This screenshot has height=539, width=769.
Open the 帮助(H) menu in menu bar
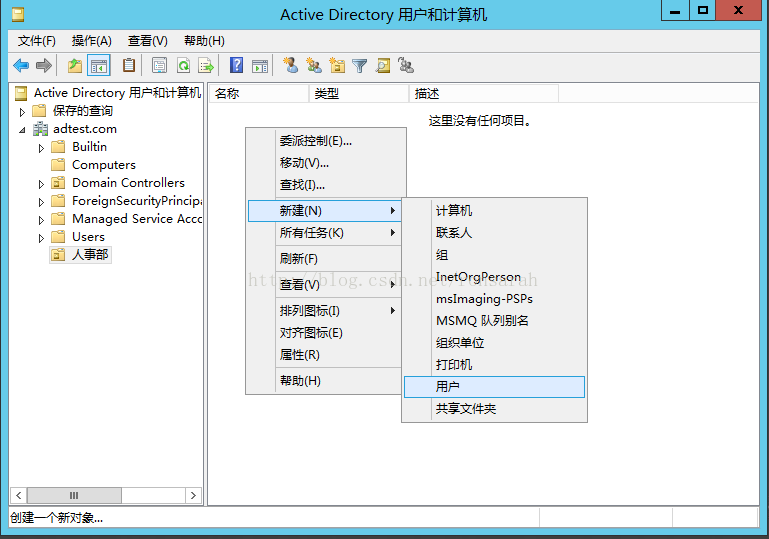point(204,41)
